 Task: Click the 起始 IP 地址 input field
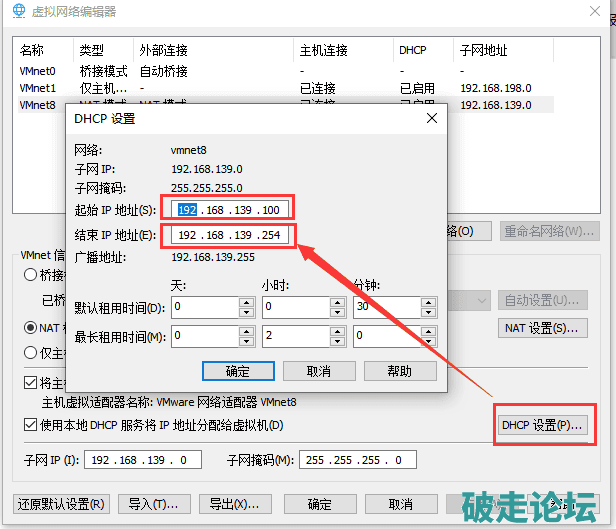coord(232,209)
